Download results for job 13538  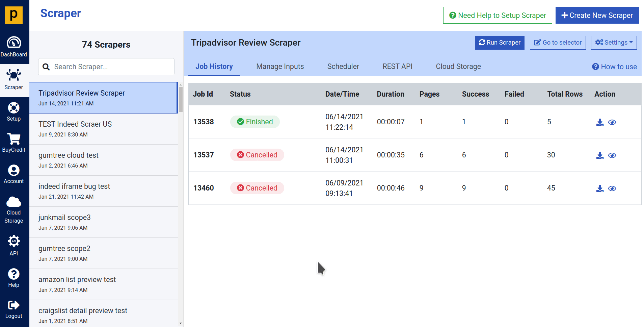coord(600,122)
